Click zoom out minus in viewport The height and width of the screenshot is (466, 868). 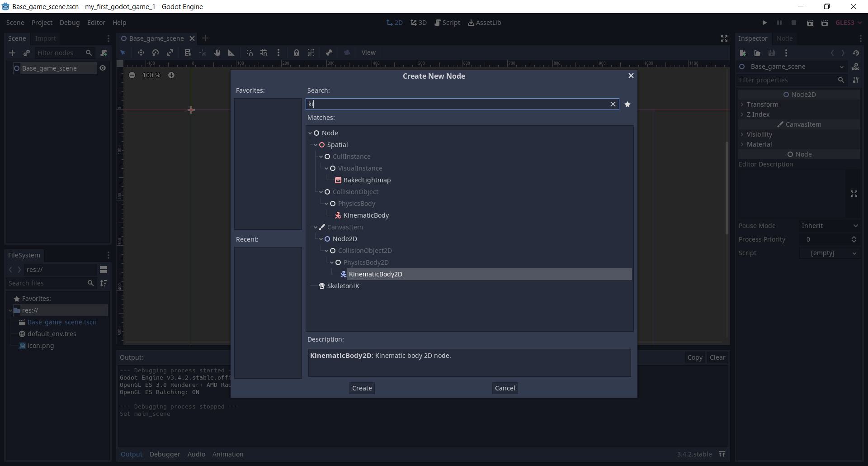pyautogui.click(x=132, y=75)
